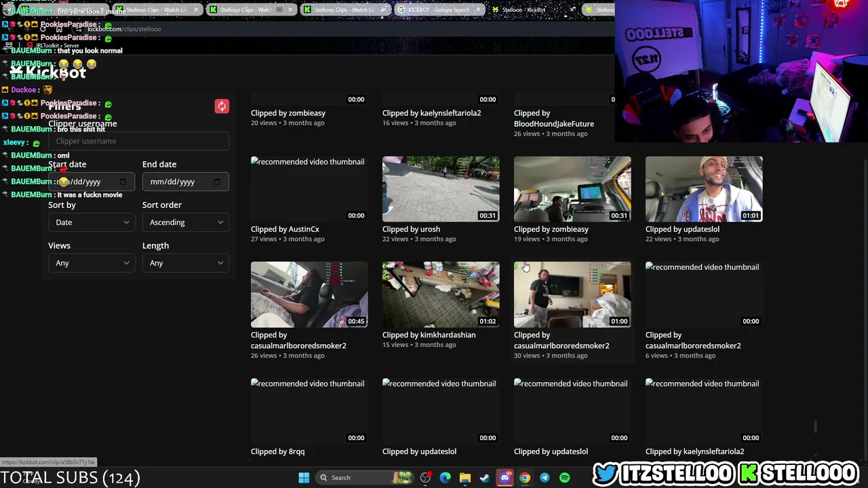Click the "Sort order" label

(x=162, y=205)
